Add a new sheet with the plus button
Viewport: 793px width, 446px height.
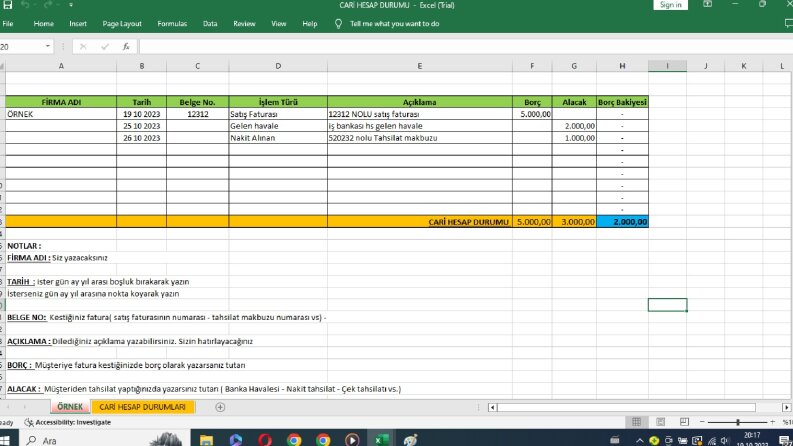click(220, 407)
